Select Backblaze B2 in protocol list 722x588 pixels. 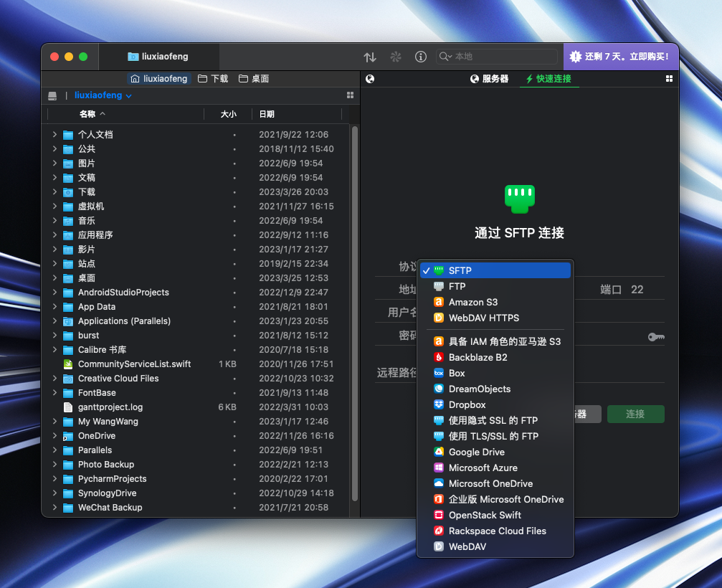[x=495, y=357]
